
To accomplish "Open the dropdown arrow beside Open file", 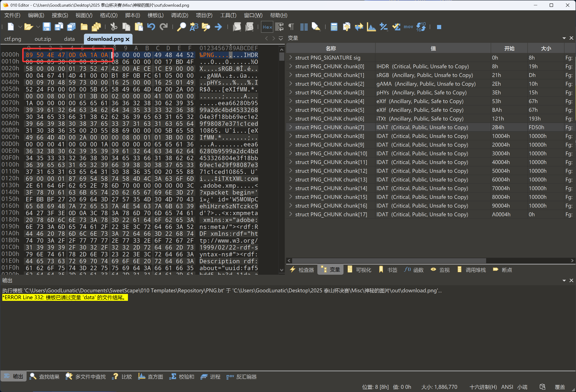I will click(38, 27).
